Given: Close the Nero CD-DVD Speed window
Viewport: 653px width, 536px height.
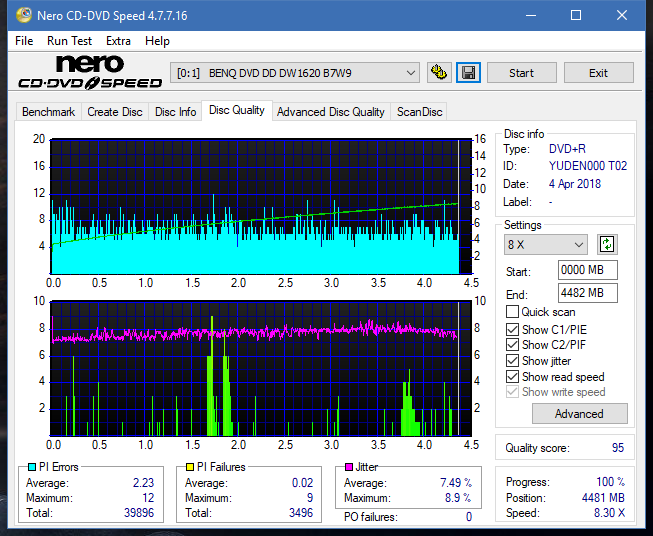Looking at the screenshot, I should (622, 15).
